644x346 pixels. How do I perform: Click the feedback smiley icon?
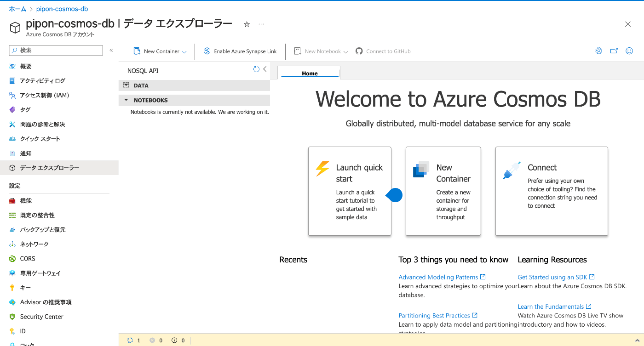pyautogui.click(x=629, y=51)
